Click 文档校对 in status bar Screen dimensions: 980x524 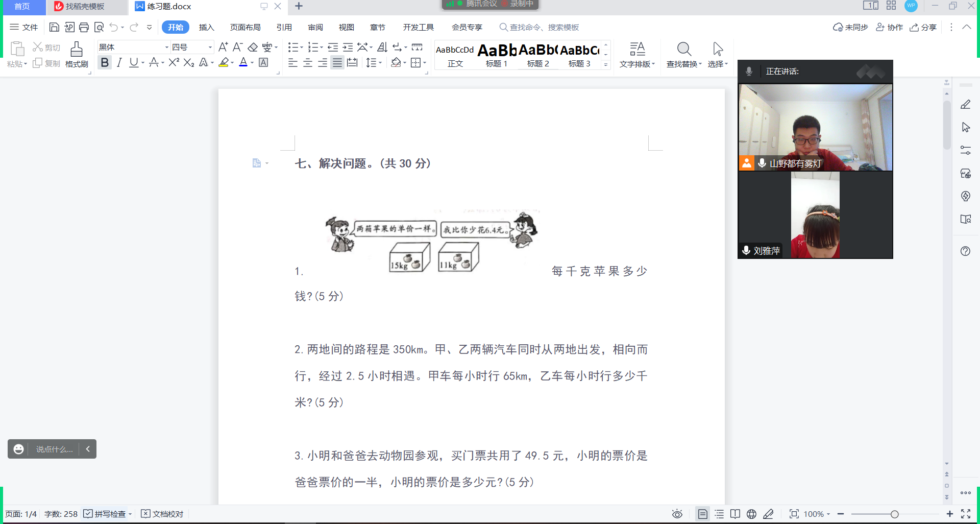click(162, 514)
